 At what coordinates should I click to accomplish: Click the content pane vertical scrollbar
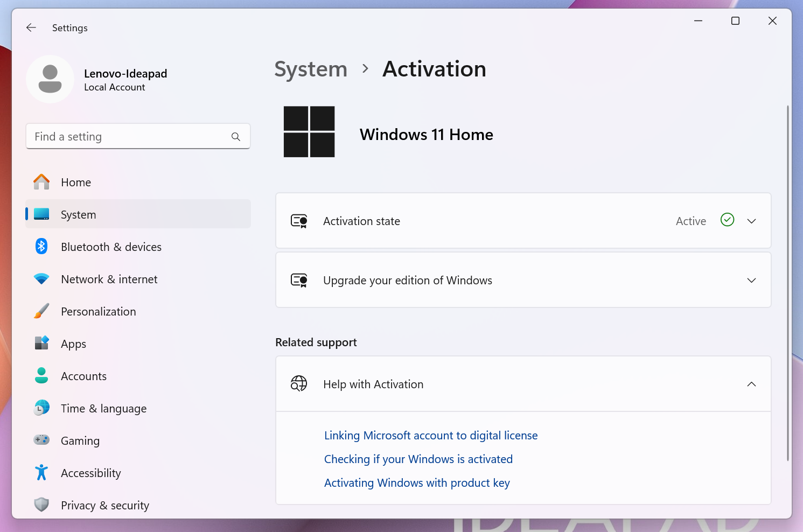[787, 283]
